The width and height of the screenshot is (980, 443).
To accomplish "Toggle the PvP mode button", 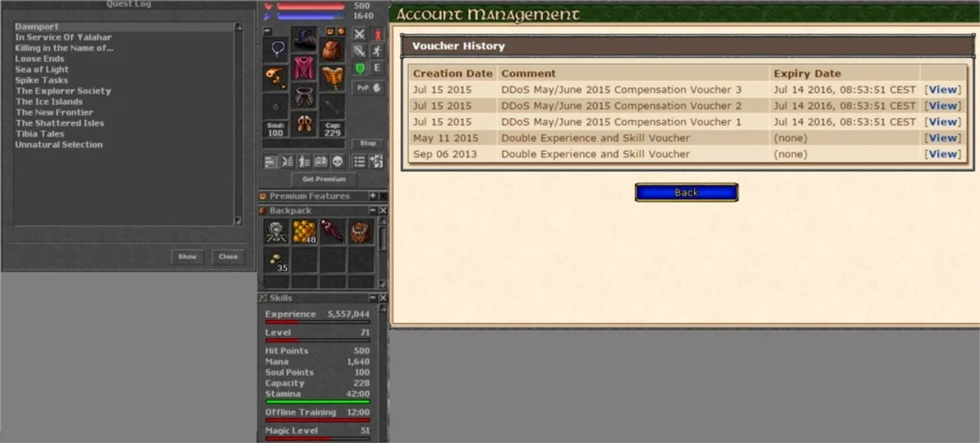I will tap(368, 88).
